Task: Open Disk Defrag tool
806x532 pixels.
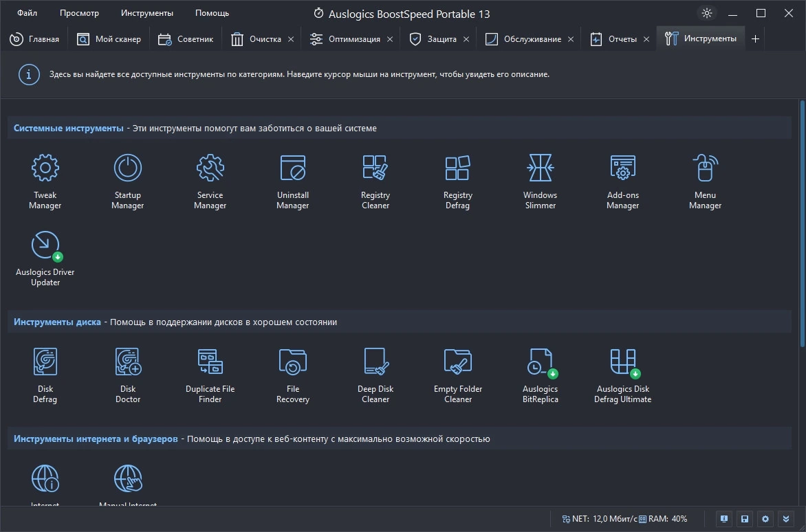Action: tap(45, 375)
